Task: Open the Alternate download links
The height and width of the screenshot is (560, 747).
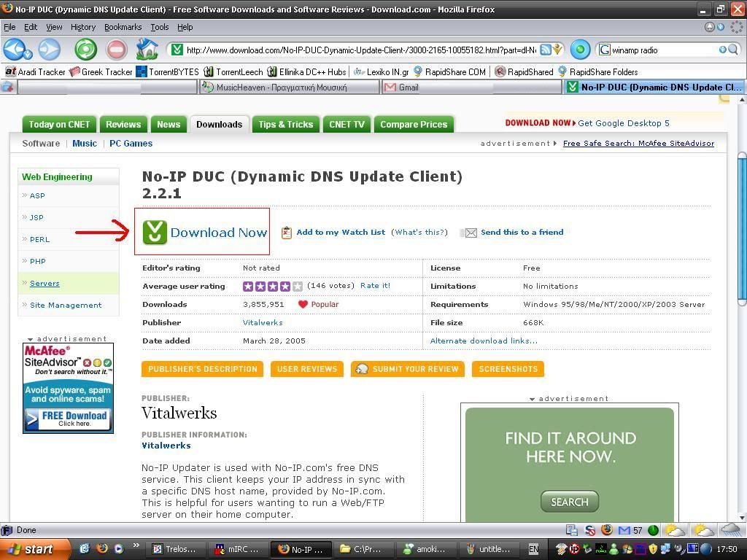Action: tap(484, 341)
